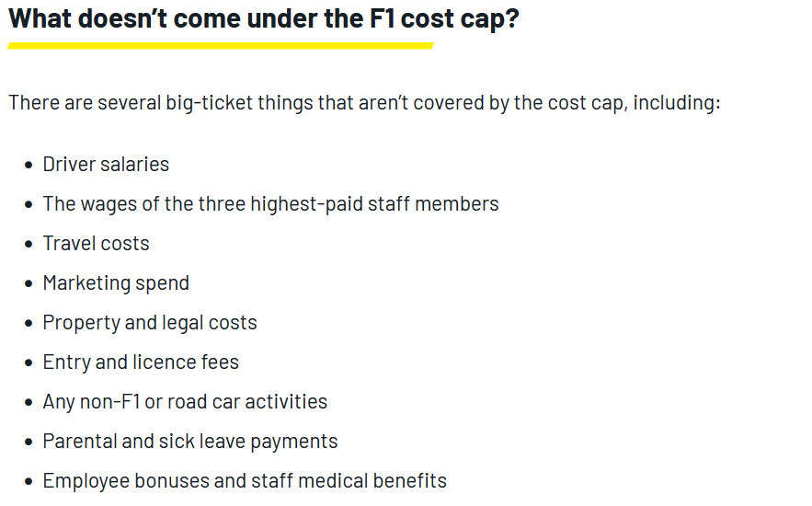Click the Marketing spend list item
Viewport: 812px width, 506px height.
tap(116, 283)
